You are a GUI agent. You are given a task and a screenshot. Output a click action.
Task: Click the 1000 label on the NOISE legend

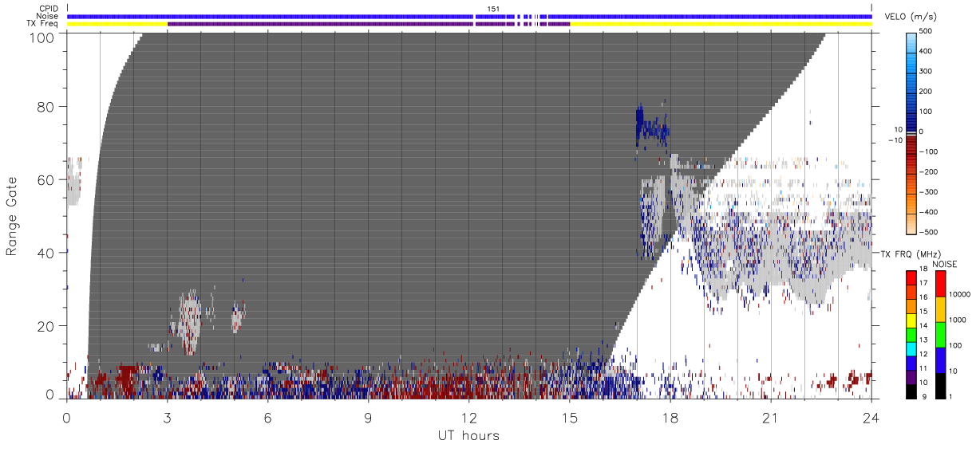coord(959,320)
